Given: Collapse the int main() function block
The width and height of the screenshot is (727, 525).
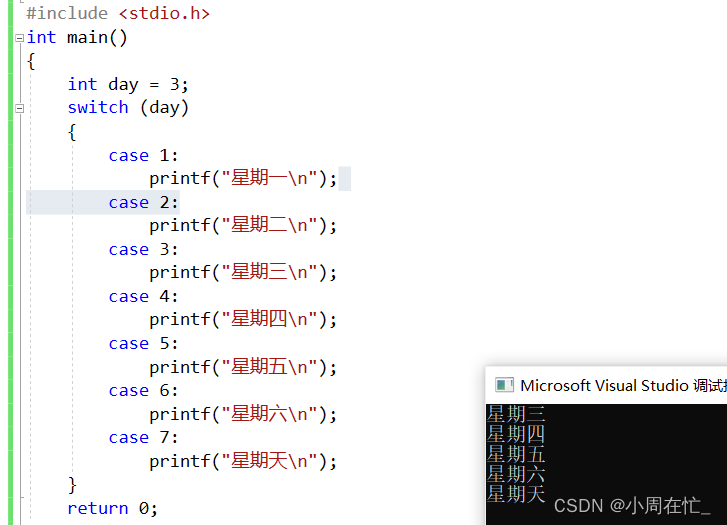Looking at the screenshot, I should coord(19,38).
